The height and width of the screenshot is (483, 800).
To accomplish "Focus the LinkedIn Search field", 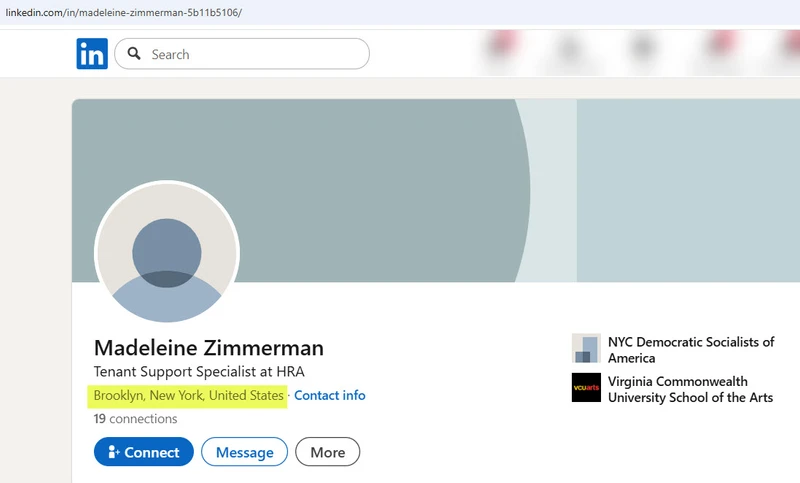I will [x=255, y=54].
